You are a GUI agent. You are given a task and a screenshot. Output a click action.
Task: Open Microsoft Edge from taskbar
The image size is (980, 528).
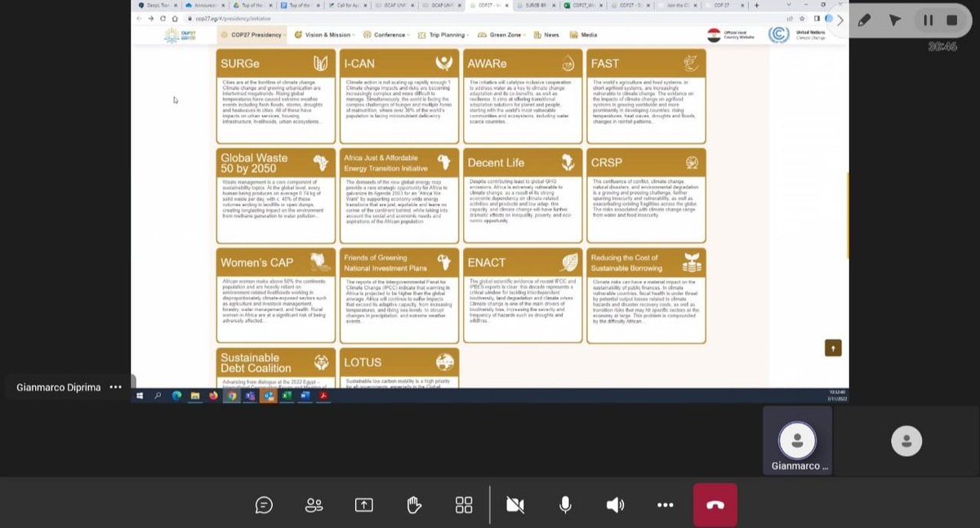[176, 396]
